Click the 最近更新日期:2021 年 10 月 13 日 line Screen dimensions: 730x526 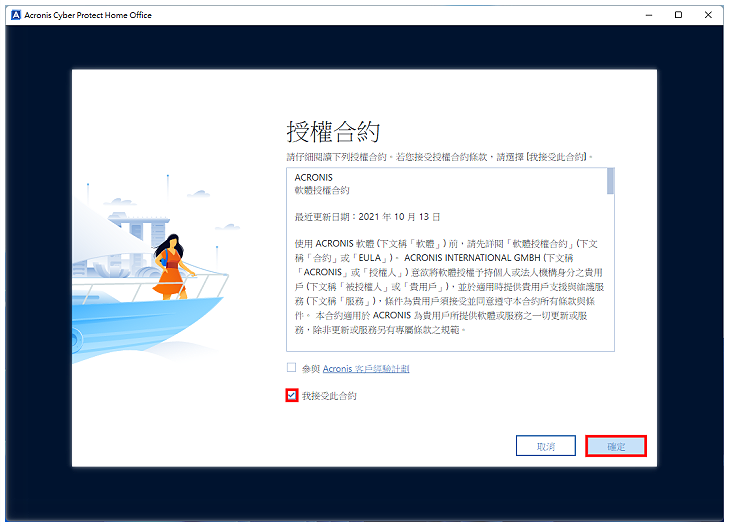(x=367, y=217)
